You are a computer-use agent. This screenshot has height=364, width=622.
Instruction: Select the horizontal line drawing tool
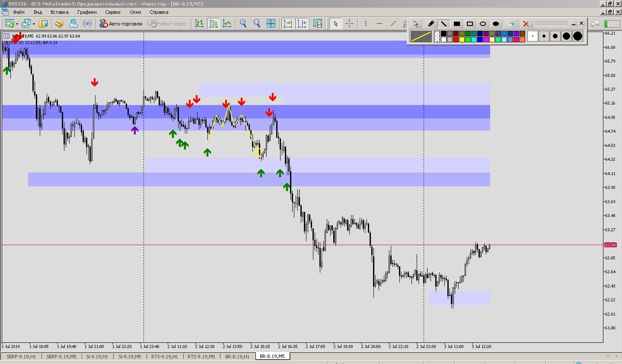(380, 23)
